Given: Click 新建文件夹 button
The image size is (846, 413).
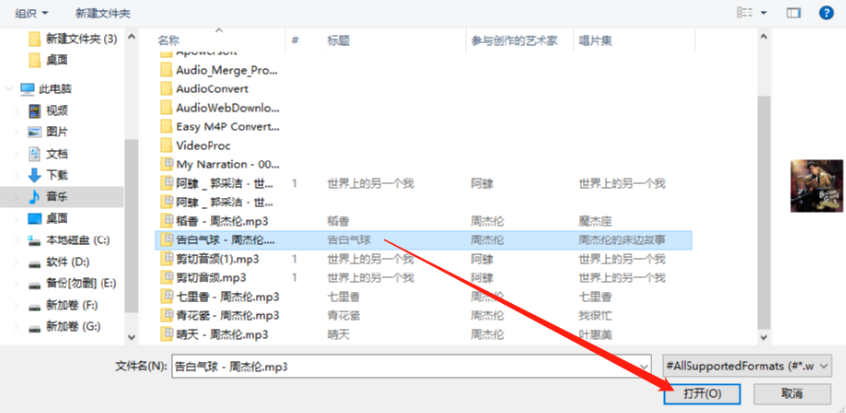Looking at the screenshot, I should 103,13.
